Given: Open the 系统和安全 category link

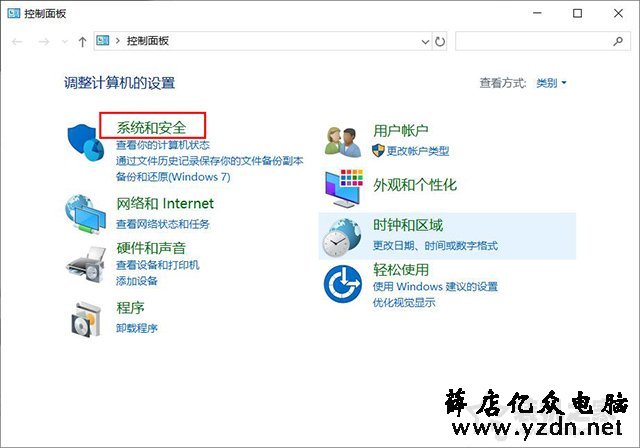Looking at the screenshot, I should (x=151, y=128).
